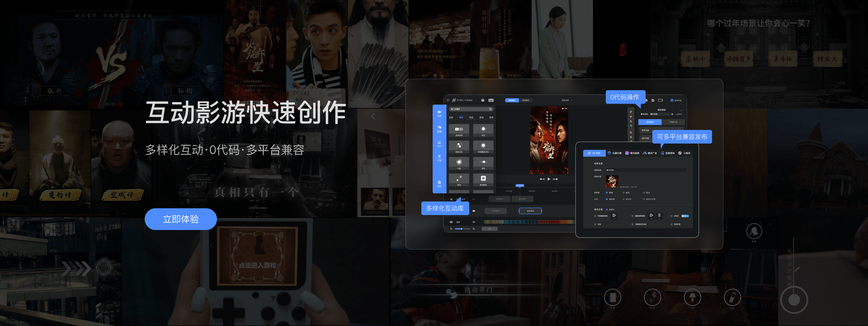
Task: Click the keyboard shortcuts icon
Action: click(491, 100)
